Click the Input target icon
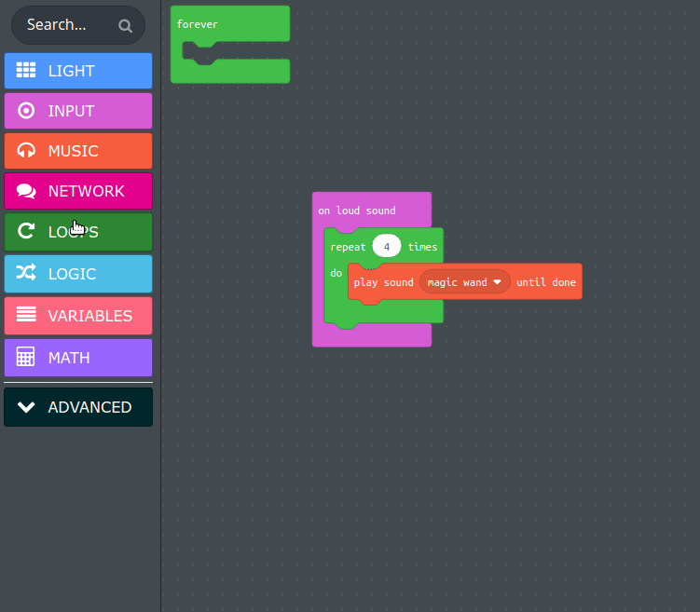 click(x=26, y=110)
